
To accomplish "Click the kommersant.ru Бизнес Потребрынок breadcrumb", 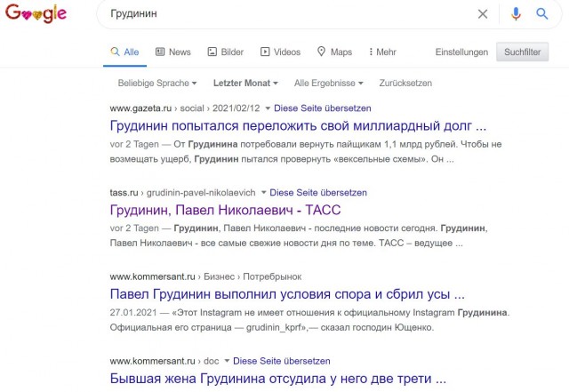I will pyautogui.click(x=205, y=276).
